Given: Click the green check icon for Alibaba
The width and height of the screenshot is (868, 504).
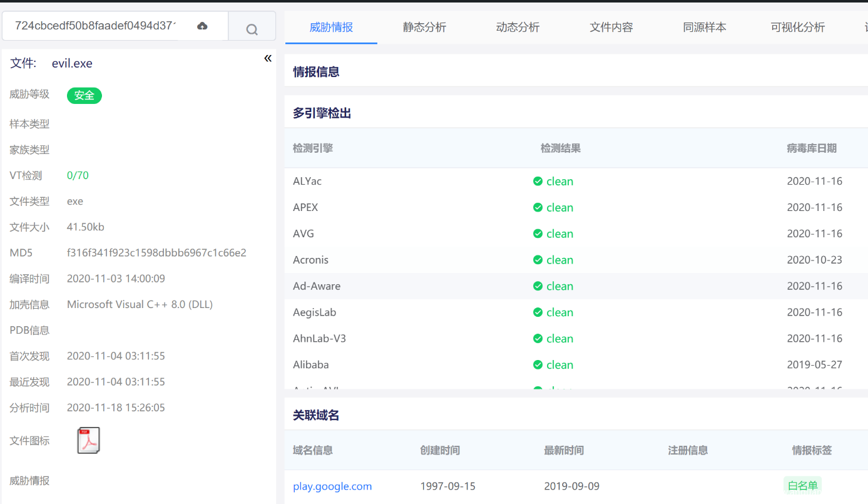Looking at the screenshot, I should (538, 365).
